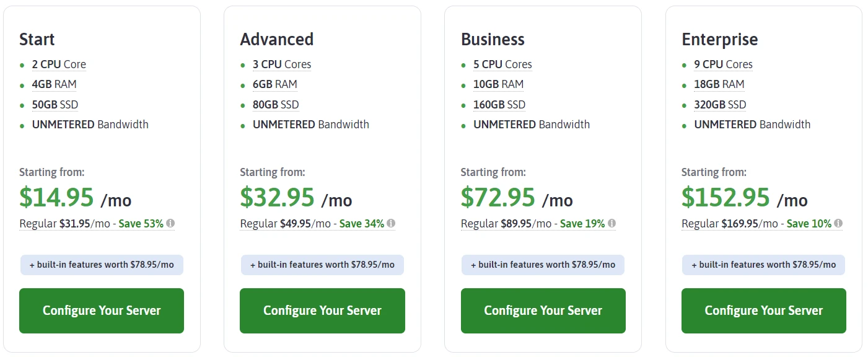Click Configure Your Server under Business
The image size is (868, 357).
[x=543, y=311]
